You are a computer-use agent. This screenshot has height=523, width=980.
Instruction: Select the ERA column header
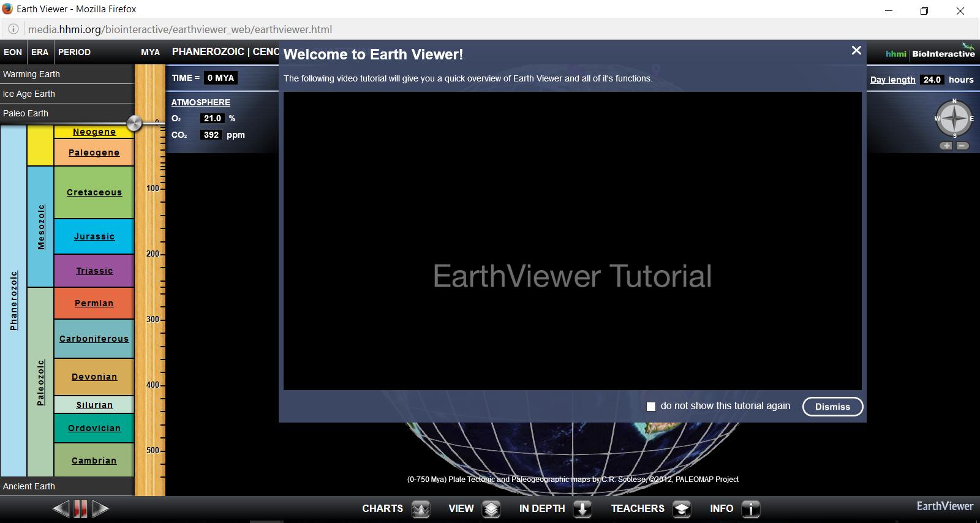coord(40,52)
